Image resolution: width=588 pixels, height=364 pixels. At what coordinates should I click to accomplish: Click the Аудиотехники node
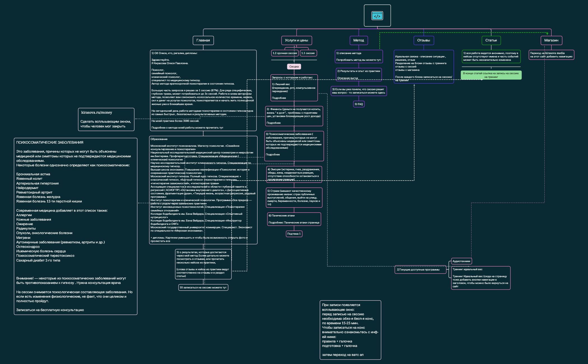[x=461, y=261]
